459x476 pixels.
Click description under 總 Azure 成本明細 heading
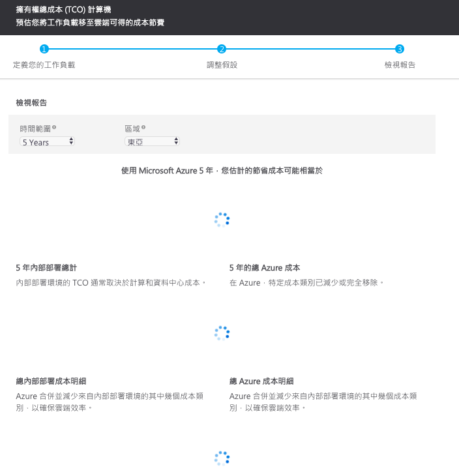coord(323,402)
